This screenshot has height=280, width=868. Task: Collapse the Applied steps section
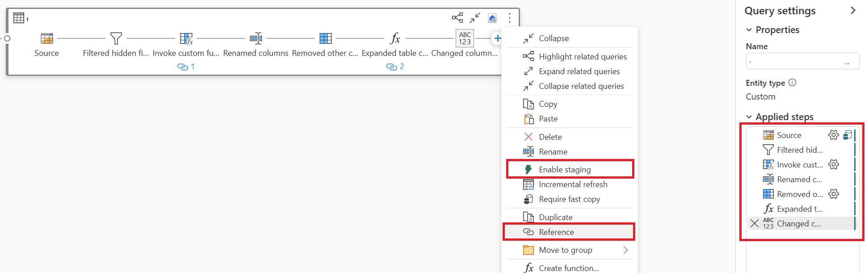[749, 117]
